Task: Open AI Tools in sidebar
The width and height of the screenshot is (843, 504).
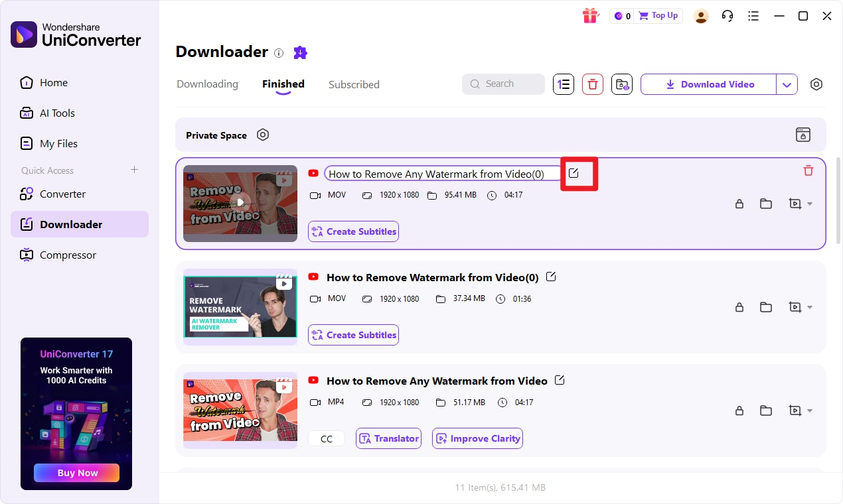Action: tap(80, 113)
